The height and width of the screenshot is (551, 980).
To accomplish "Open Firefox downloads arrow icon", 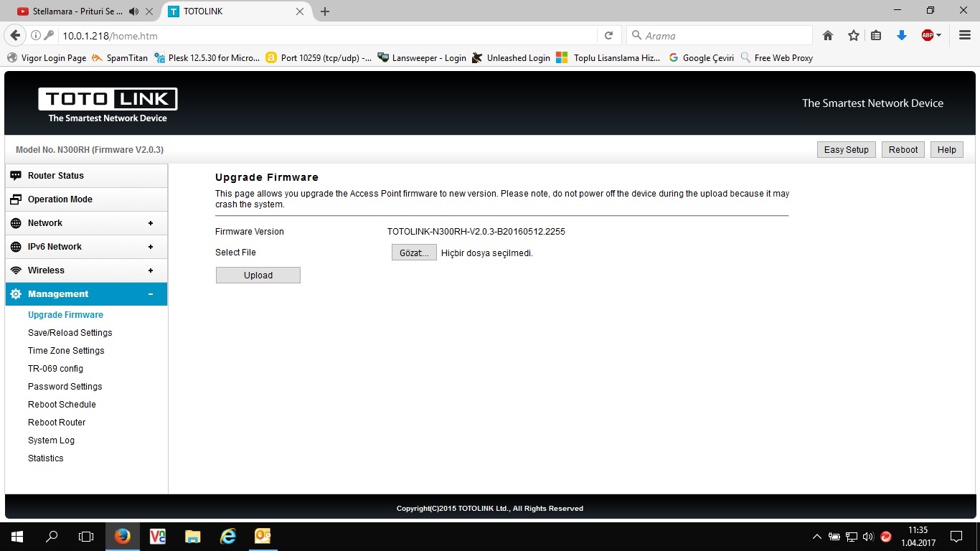I will [x=902, y=36].
